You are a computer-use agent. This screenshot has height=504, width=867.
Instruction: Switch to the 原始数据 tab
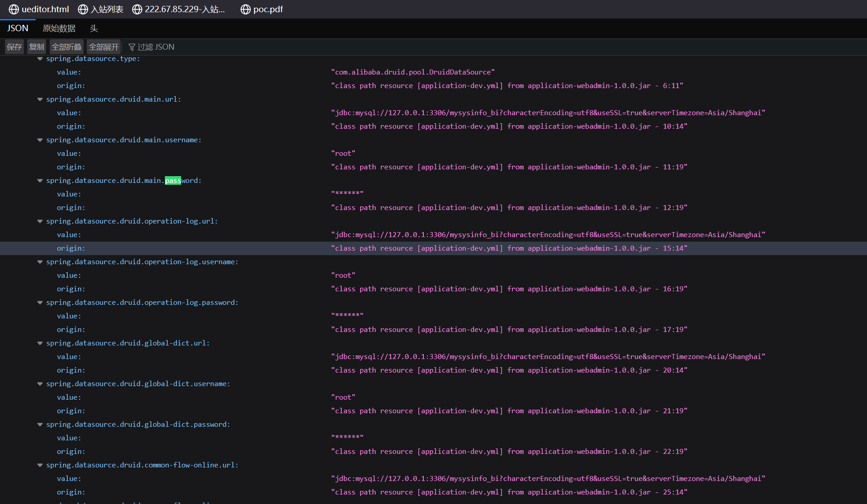tap(59, 28)
